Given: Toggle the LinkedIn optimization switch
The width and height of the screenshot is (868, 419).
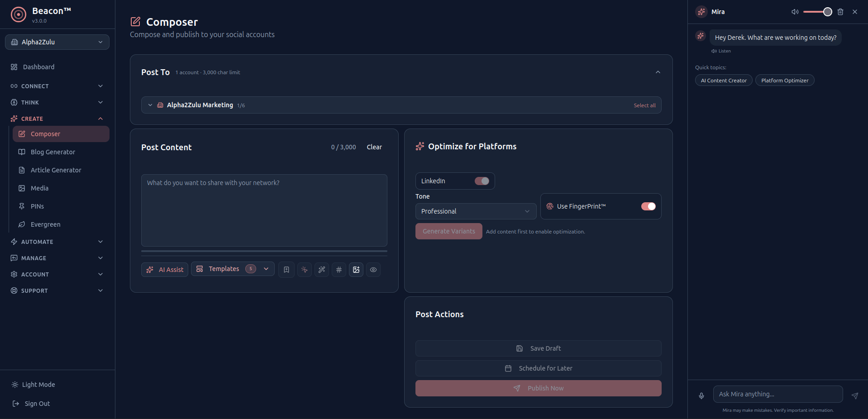Looking at the screenshot, I should [x=482, y=181].
